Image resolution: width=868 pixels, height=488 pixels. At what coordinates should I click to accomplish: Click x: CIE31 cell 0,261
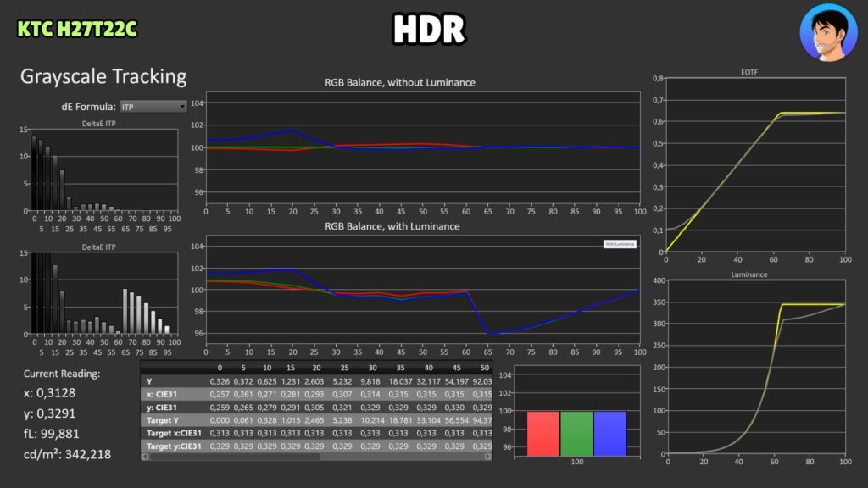[243, 394]
